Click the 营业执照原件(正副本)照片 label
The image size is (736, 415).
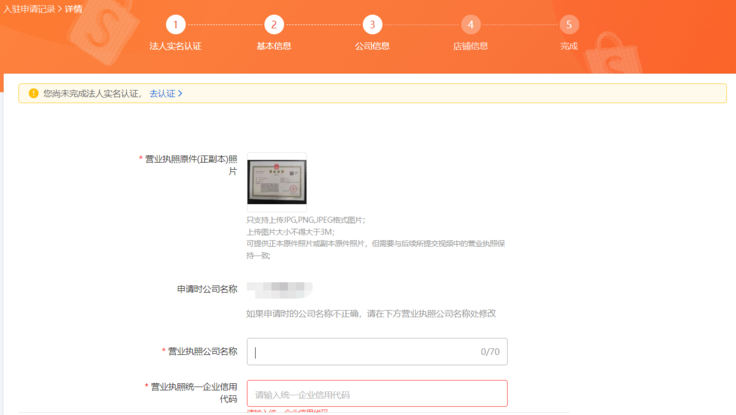[191, 165]
